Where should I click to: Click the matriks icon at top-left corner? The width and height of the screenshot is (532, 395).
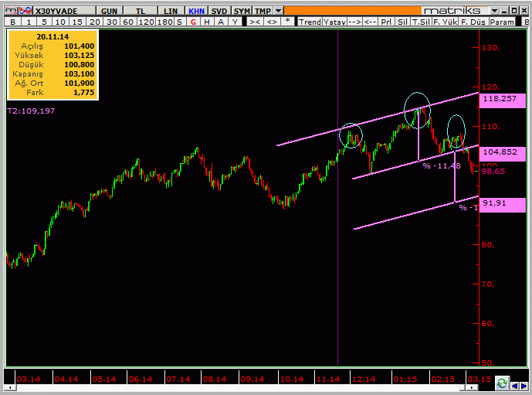pos(11,11)
